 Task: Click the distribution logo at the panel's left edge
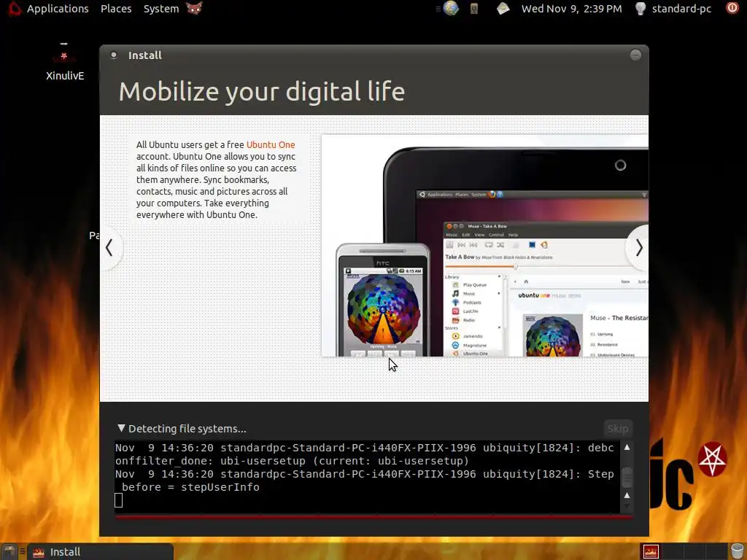[15, 8]
